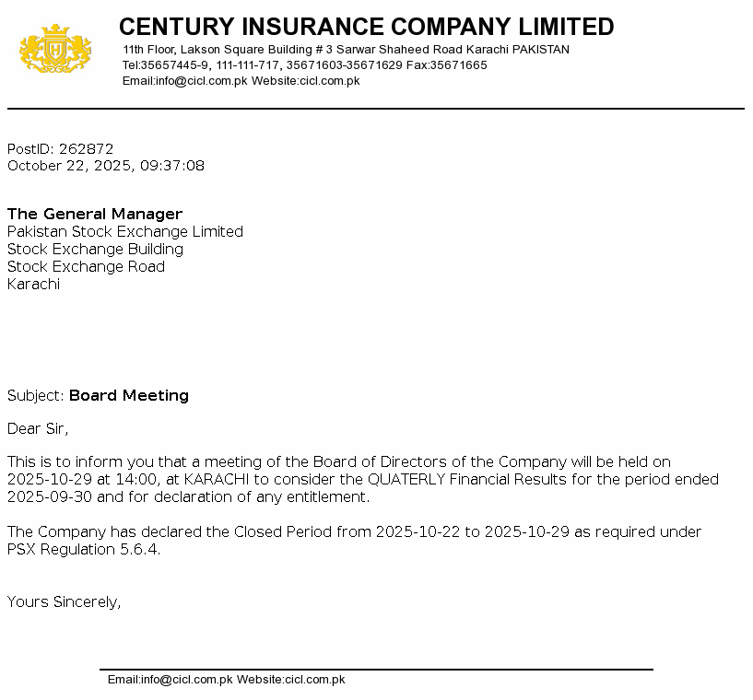This screenshot has width=753, height=700.
Task: Select the PostID 262872 text
Action: [x=60, y=149]
